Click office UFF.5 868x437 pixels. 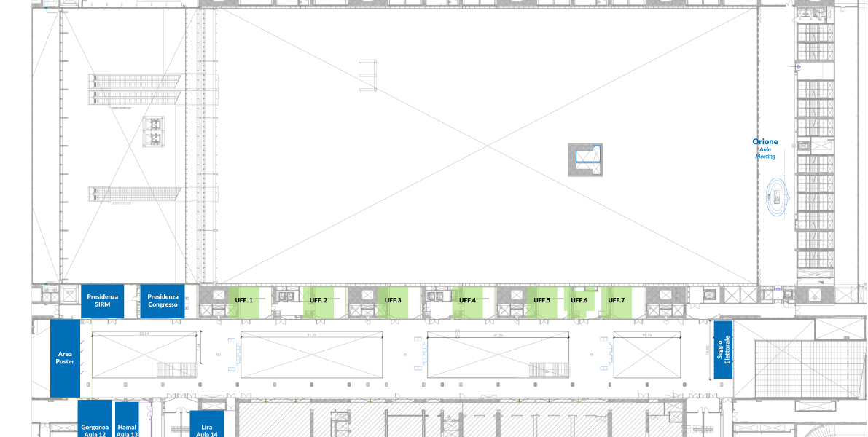pyautogui.click(x=542, y=301)
